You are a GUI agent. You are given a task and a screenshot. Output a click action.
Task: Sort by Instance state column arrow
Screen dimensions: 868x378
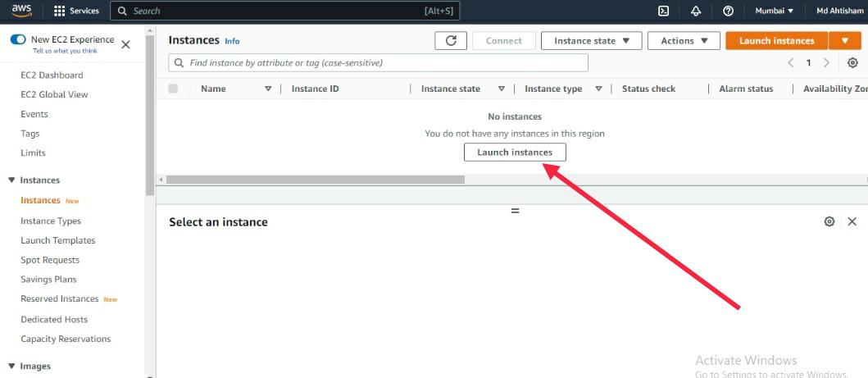tap(502, 89)
